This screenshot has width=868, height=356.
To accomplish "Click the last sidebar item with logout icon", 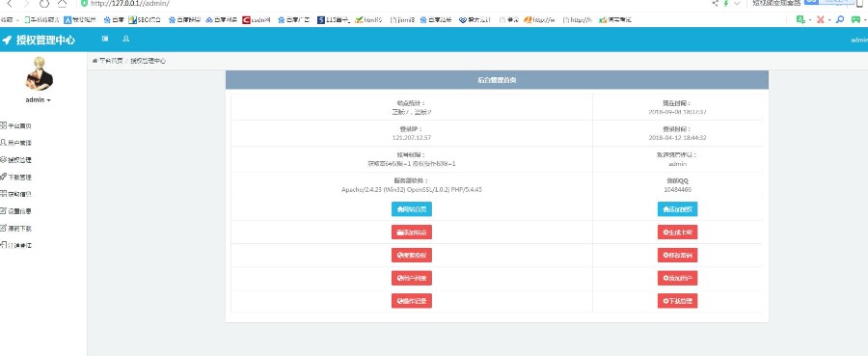I will coord(16,245).
